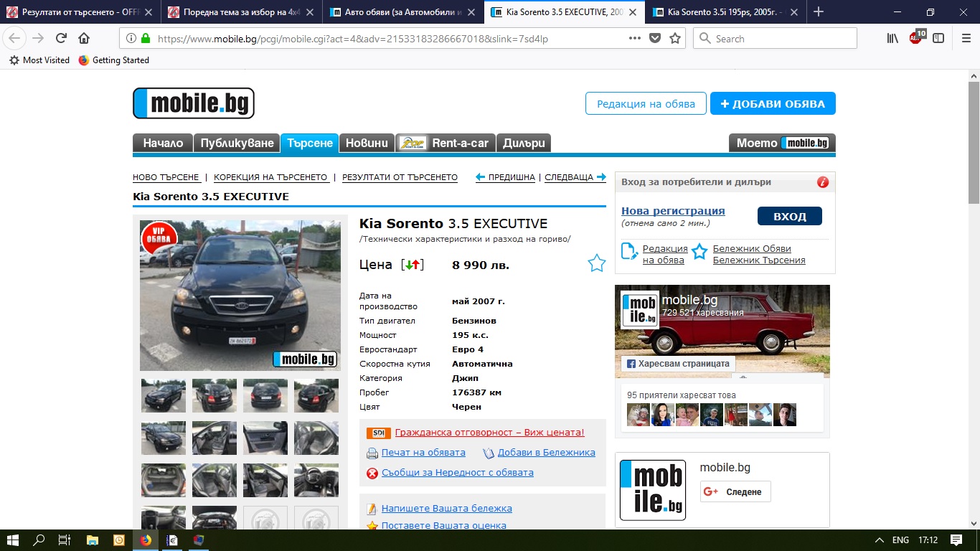Save page to Pocket icon
980x551 pixels.
pyautogui.click(x=655, y=39)
